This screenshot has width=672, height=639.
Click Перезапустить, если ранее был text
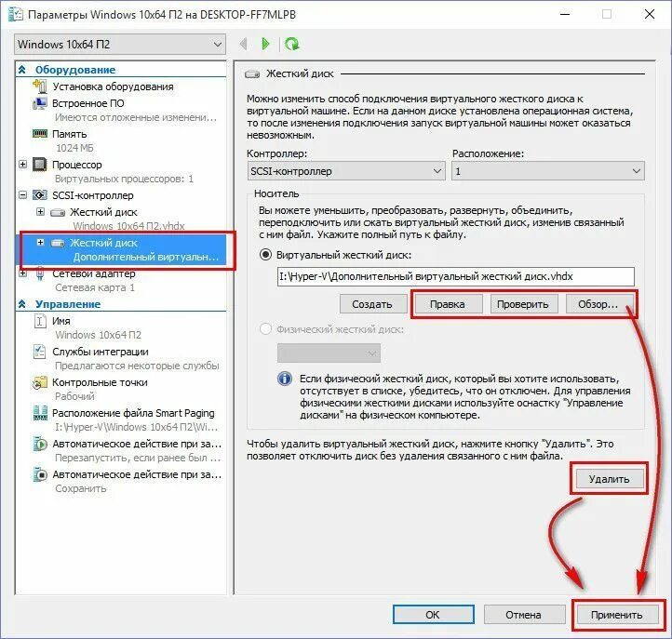click(x=138, y=458)
